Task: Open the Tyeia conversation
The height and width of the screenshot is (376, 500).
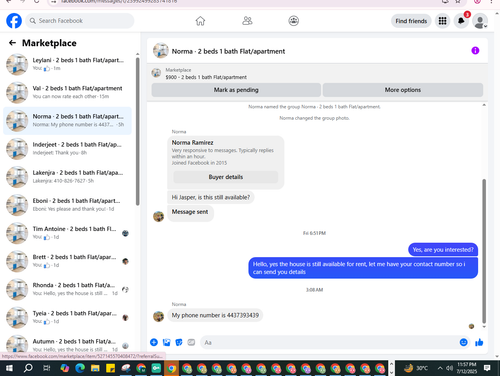Action: (68, 318)
